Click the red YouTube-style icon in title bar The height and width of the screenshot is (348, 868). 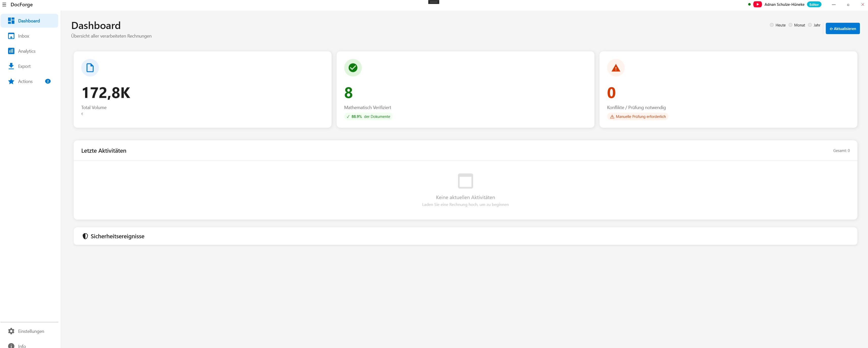(757, 4)
